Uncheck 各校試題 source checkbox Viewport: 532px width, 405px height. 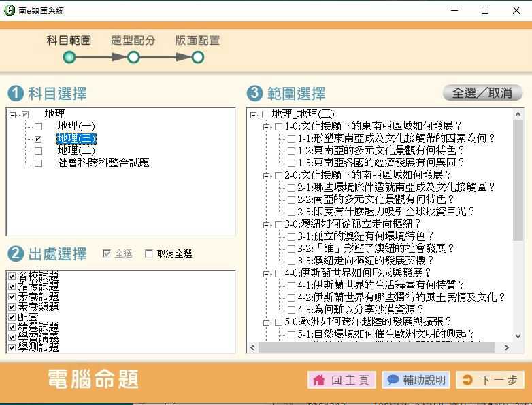(12, 276)
